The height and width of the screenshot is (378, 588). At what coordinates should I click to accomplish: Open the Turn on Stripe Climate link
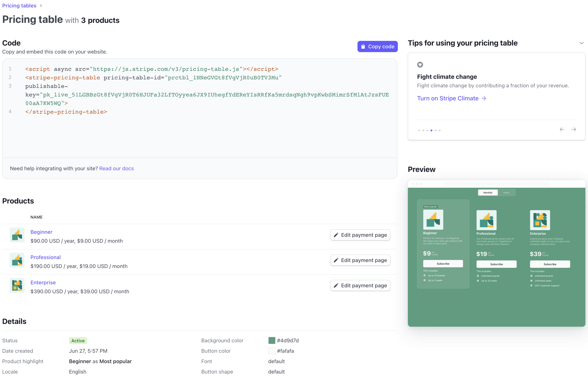[451, 98]
